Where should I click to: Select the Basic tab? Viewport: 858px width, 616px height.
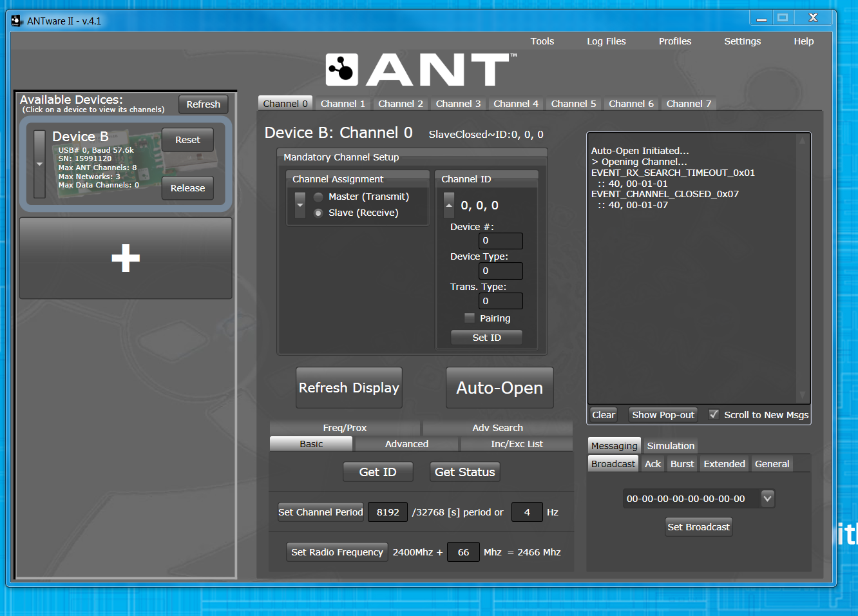pyautogui.click(x=311, y=444)
